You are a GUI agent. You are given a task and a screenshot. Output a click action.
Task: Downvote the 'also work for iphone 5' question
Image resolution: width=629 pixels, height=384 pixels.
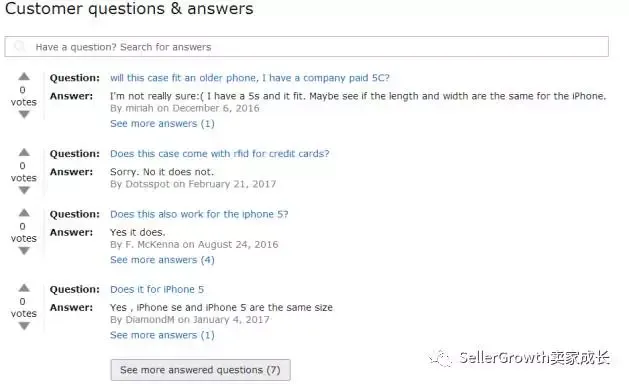tap(24, 251)
